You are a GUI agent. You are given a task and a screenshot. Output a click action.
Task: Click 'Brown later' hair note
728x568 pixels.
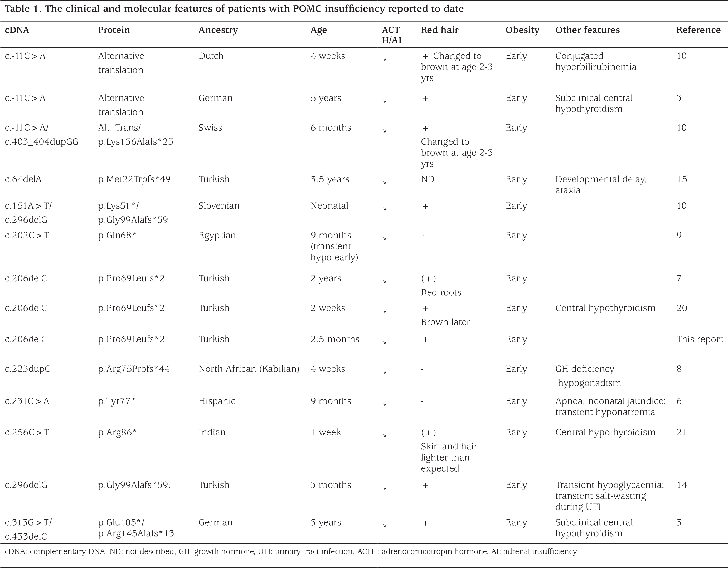pos(445,322)
